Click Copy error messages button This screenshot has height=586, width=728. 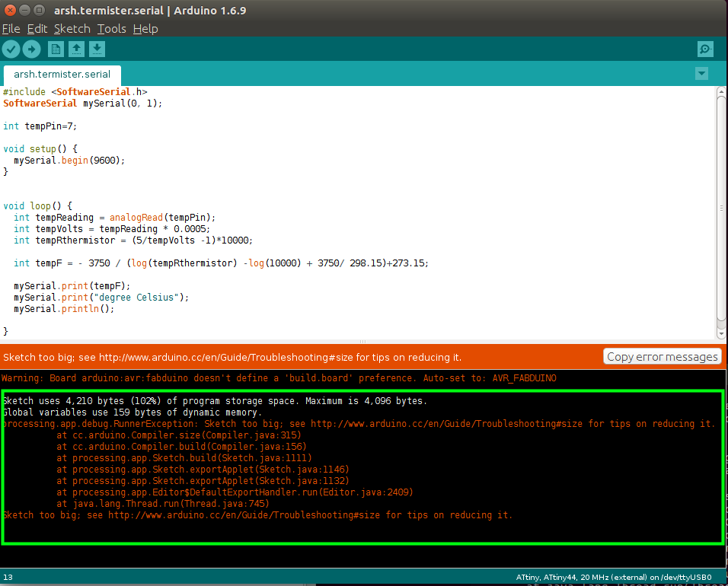(x=662, y=357)
